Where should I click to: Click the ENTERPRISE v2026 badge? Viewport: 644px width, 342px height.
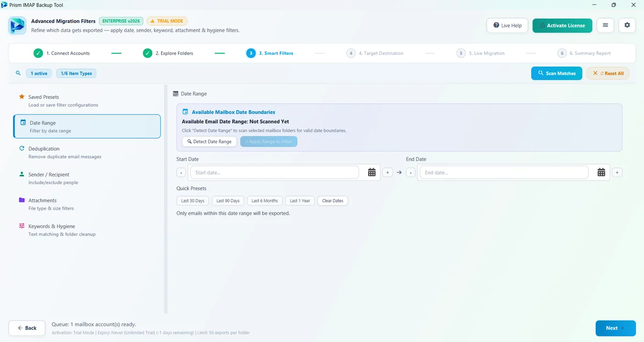[121, 21]
